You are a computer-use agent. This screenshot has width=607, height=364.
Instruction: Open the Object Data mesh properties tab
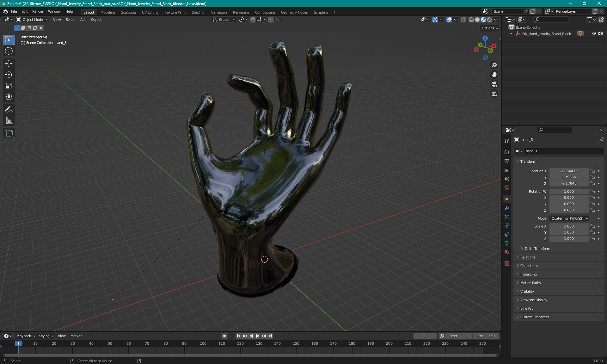point(507,243)
